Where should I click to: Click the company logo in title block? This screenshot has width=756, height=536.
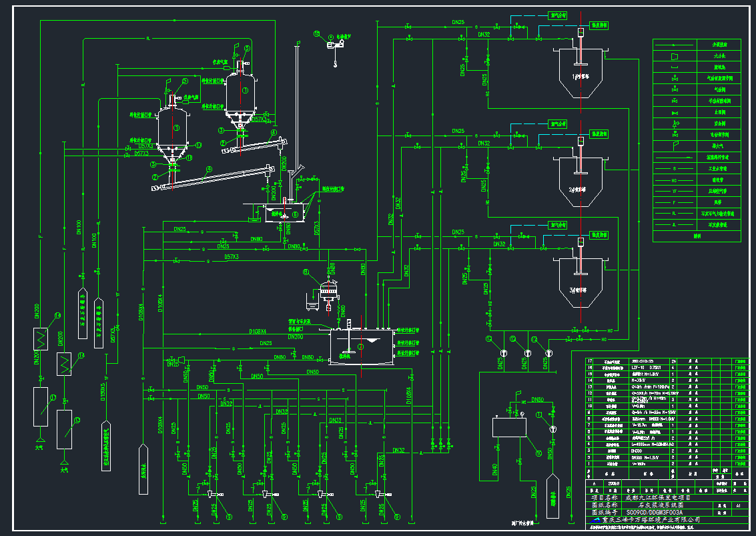pos(596,520)
